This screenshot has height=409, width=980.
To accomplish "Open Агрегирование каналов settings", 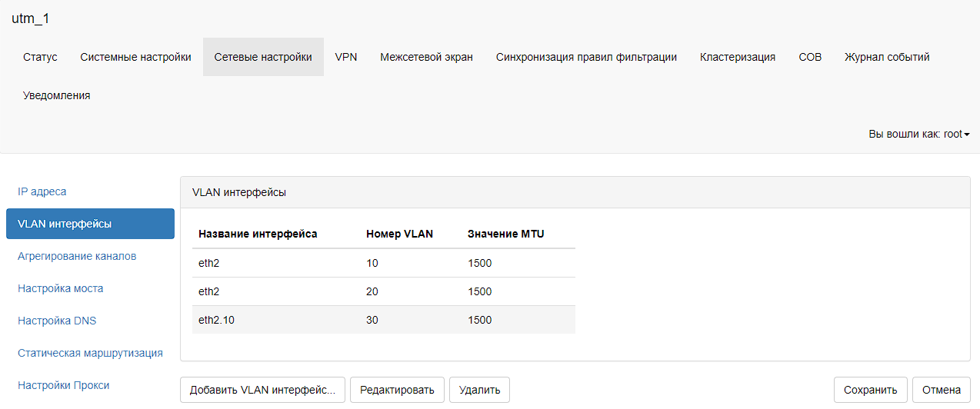I will 77,256.
